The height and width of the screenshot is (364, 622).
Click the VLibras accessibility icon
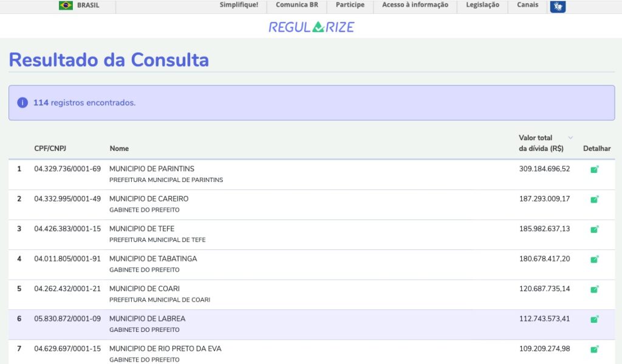(x=558, y=6)
